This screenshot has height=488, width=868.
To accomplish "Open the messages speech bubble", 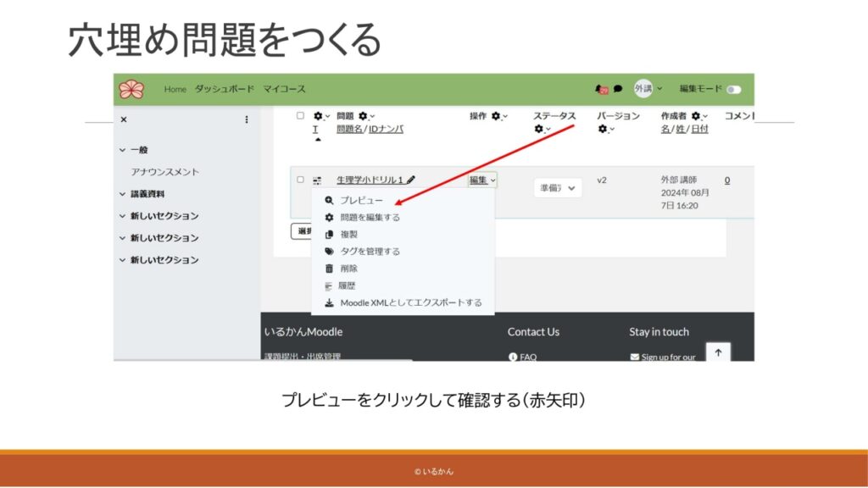I will coord(618,89).
